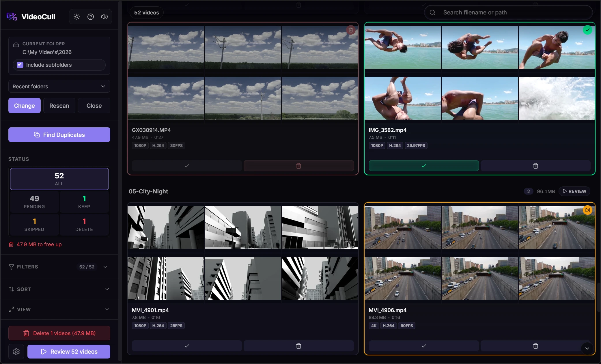Toggle delete mark on GX030914.MP4 card

(298, 166)
